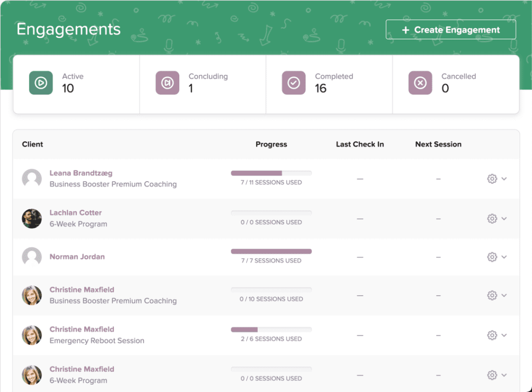The width and height of the screenshot is (532, 392).
Task: Click the Progress column header
Action: (x=271, y=144)
